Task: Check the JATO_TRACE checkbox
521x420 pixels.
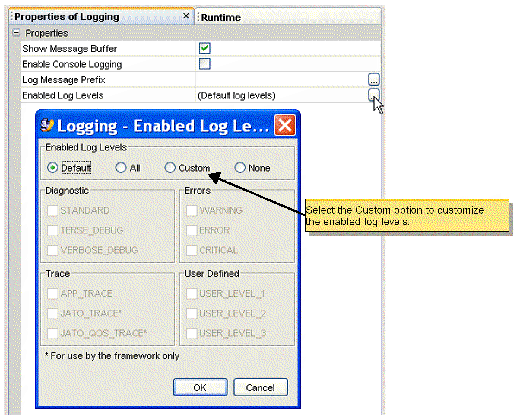Action: [53, 313]
